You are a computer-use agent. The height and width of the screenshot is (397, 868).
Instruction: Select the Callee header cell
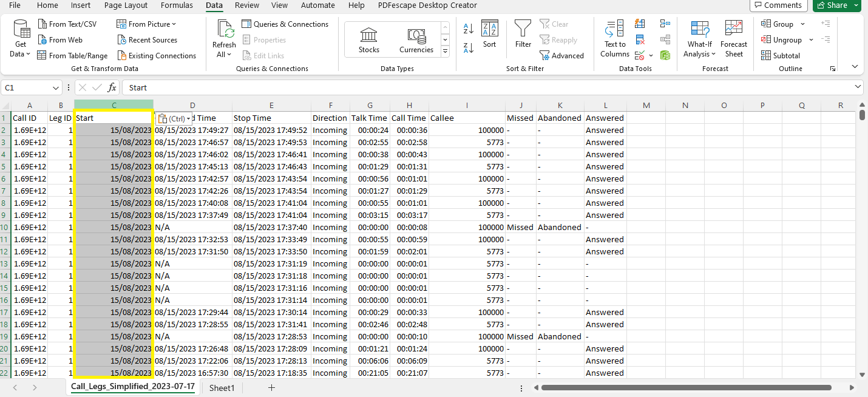click(x=467, y=118)
